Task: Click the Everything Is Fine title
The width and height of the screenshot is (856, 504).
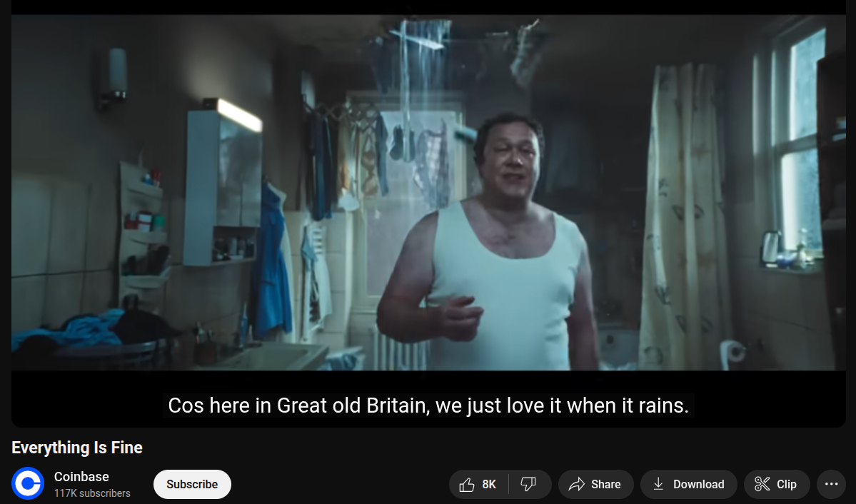Action: [77, 448]
